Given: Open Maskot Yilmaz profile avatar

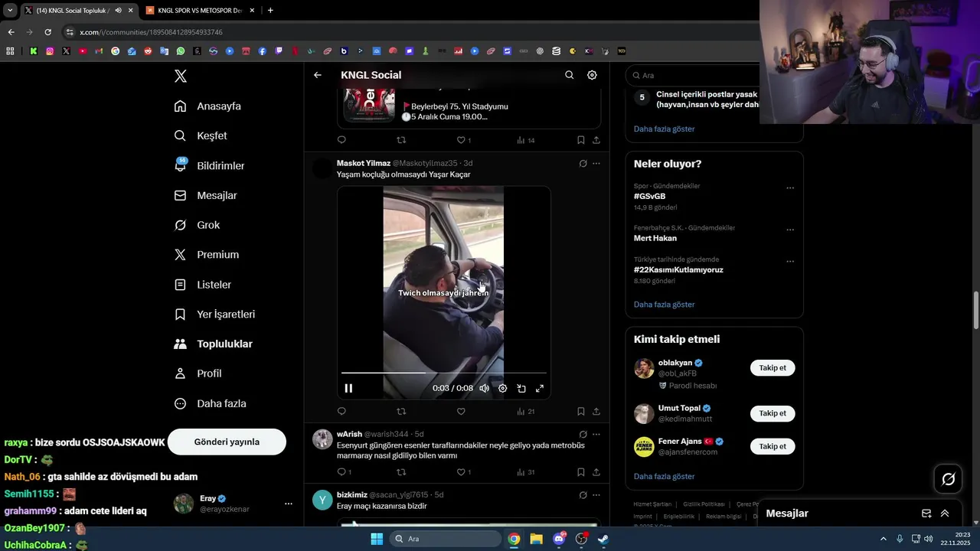Looking at the screenshot, I should coord(323,168).
